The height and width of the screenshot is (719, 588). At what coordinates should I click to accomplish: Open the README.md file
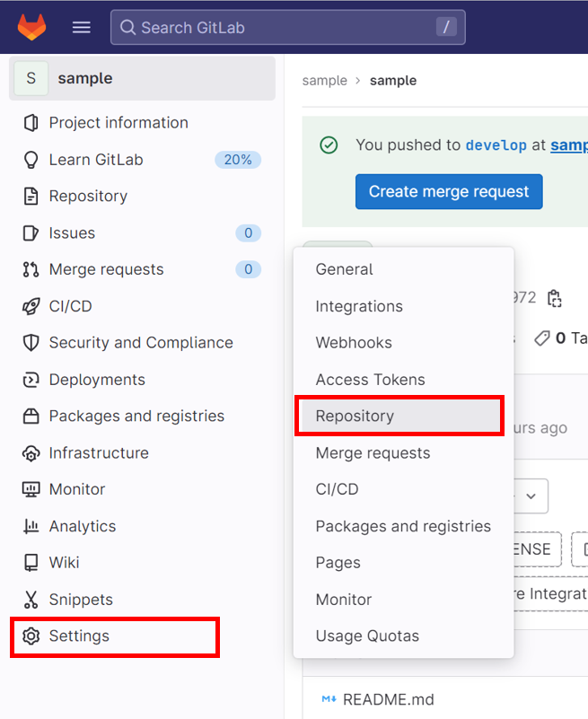390,698
